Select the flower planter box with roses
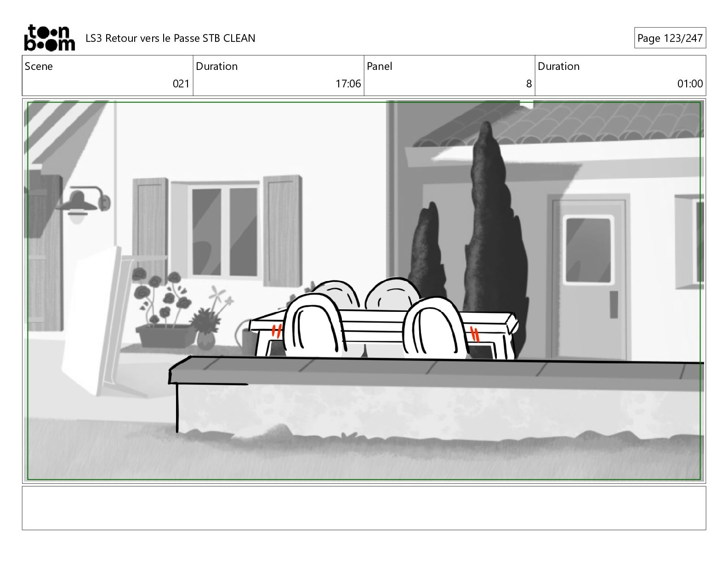The width and height of the screenshot is (728, 563). [165, 335]
